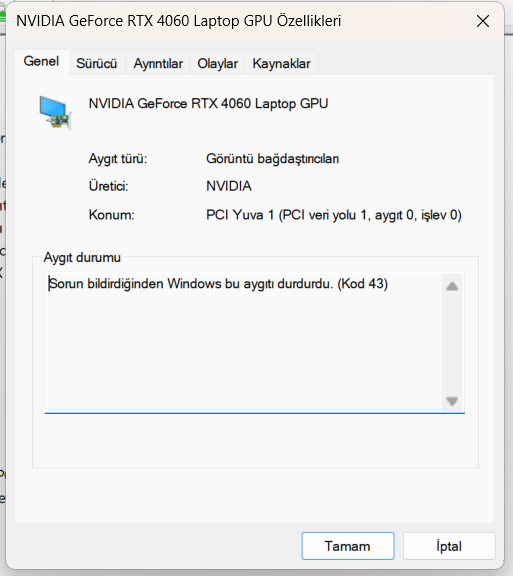Image resolution: width=513 pixels, height=576 pixels.
Task: Click inside the Aygıt durumu text box
Action: click(x=255, y=343)
